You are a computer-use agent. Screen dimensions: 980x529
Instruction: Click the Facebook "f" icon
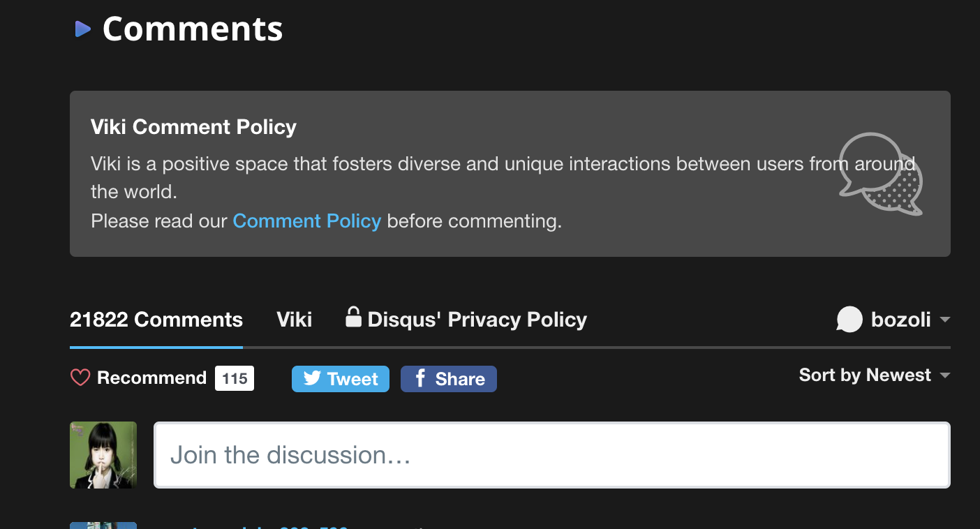420,378
